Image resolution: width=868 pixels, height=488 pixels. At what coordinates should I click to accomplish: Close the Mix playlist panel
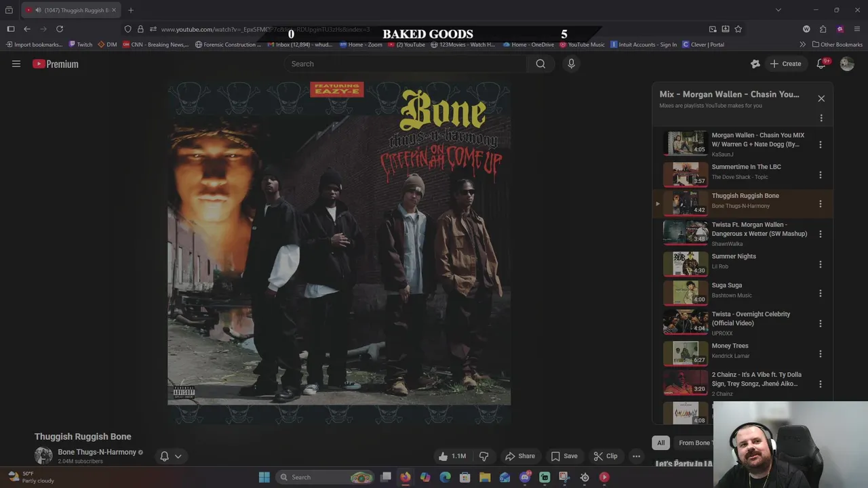pos(821,98)
